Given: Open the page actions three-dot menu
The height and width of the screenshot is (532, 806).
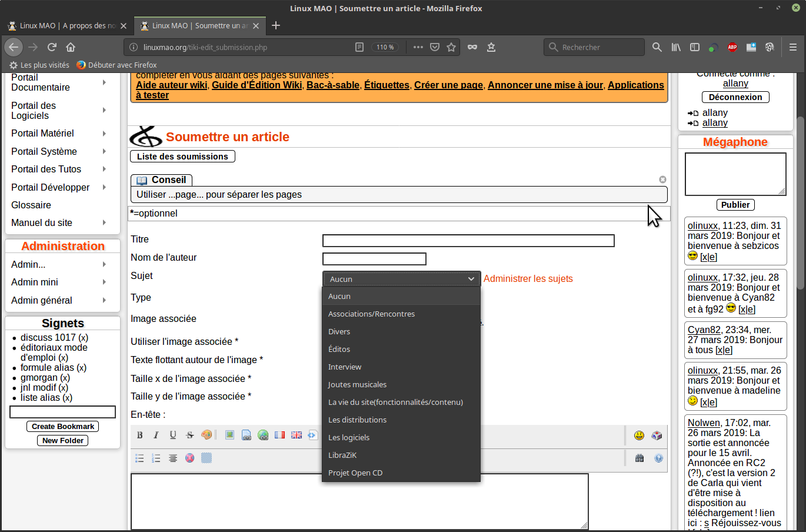Looking at the screenshot, I should pyautogui.click(x=418, y=47).
